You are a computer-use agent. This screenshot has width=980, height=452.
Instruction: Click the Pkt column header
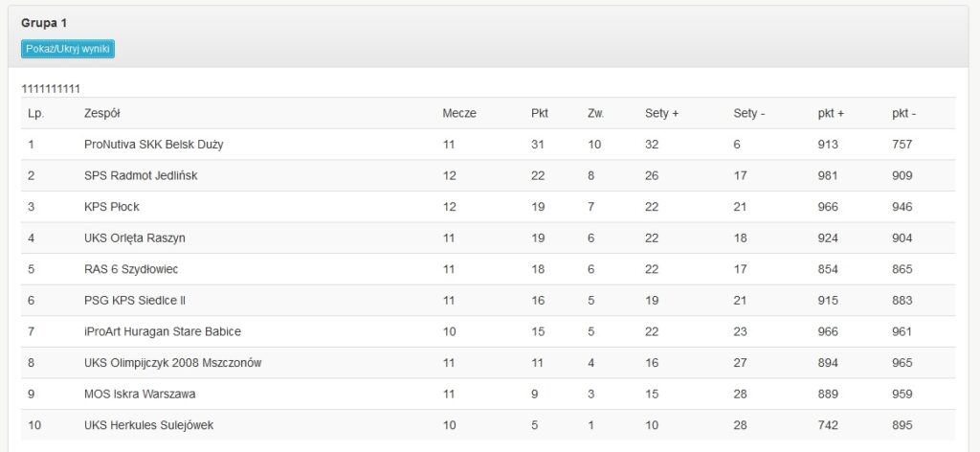click(540, 113)
